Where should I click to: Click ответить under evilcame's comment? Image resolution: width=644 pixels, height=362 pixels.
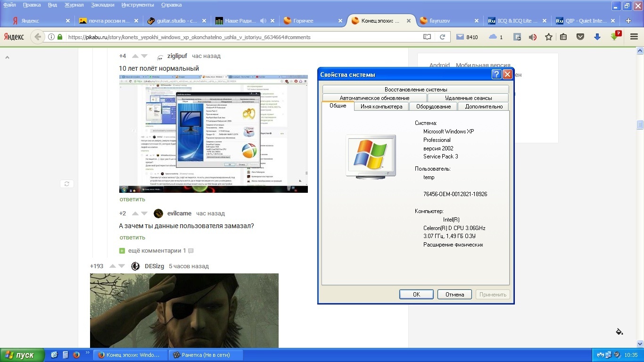click(132, 238)
